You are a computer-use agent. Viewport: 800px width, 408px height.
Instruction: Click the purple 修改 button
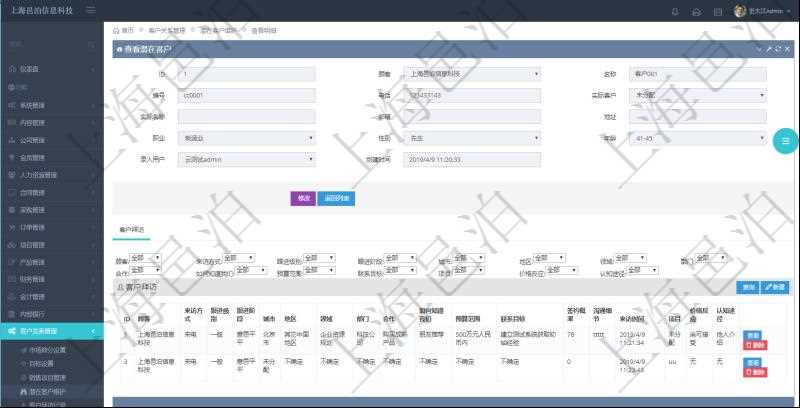coord(302,198)
